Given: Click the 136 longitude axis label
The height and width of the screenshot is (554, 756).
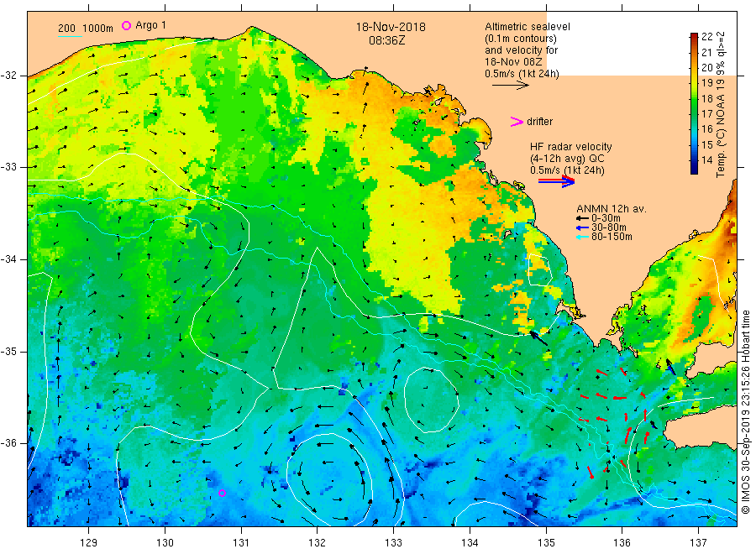Looking at the screenshot, I should [622, 543].
